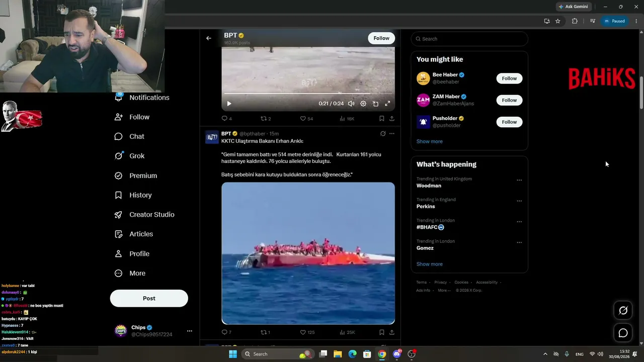This screenshot has height=362, width=644.
Task: Bookmark the ship post with 125 likes
Action: pyautogui.click(x=382, y=332)
